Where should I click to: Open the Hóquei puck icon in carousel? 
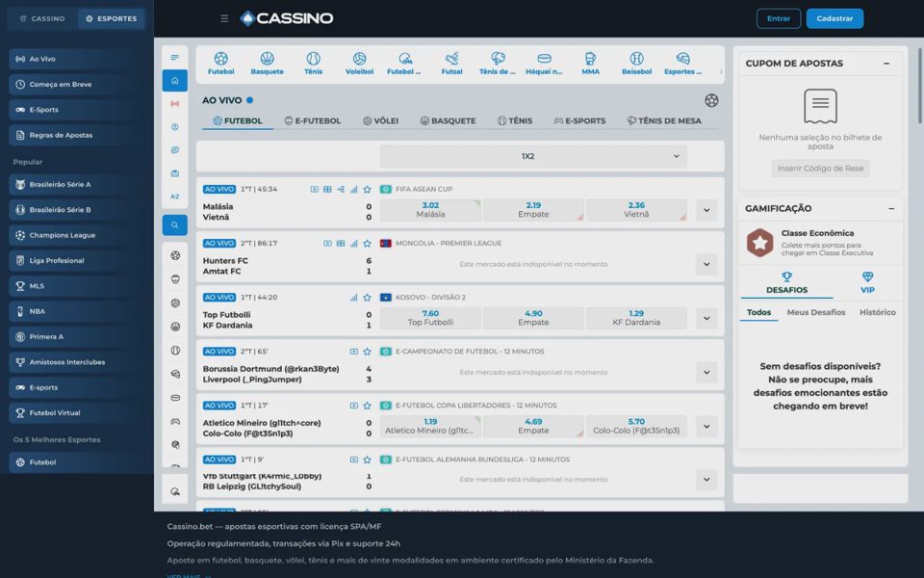click(545, 59)
